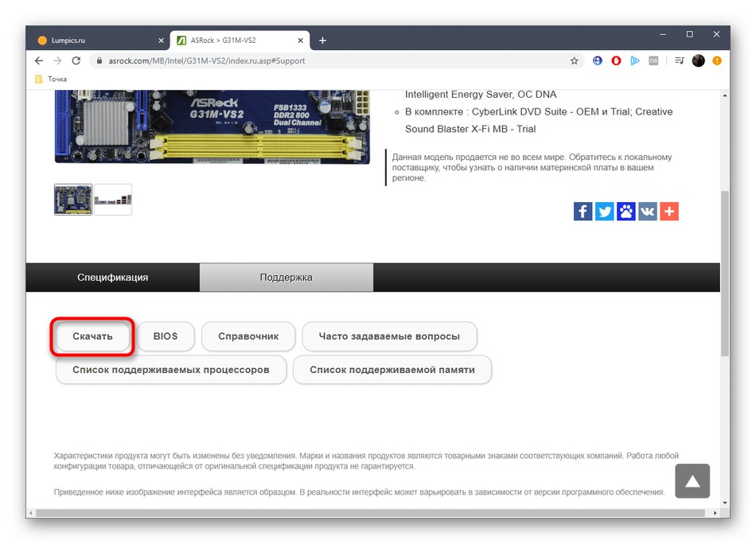Viewport: 756px width, 544px height.
Task: Click the scroll-to-top arrow button
Action: tap(692, 481)
